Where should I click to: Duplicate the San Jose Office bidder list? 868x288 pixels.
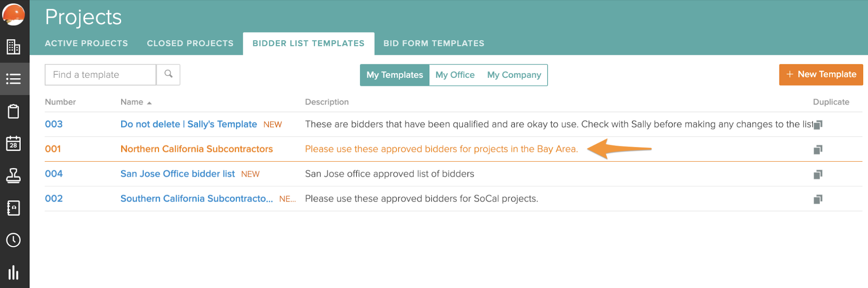818,174
